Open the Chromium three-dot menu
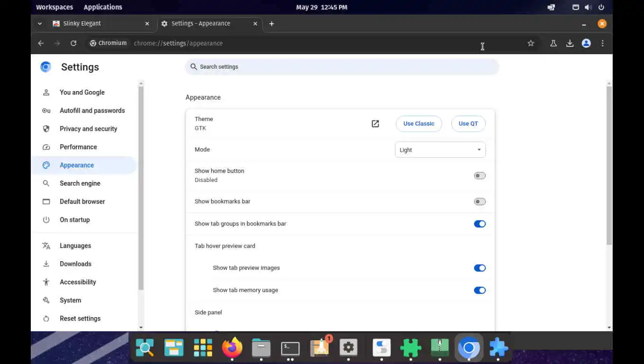The image size is (644, 364). coord(602,43)
